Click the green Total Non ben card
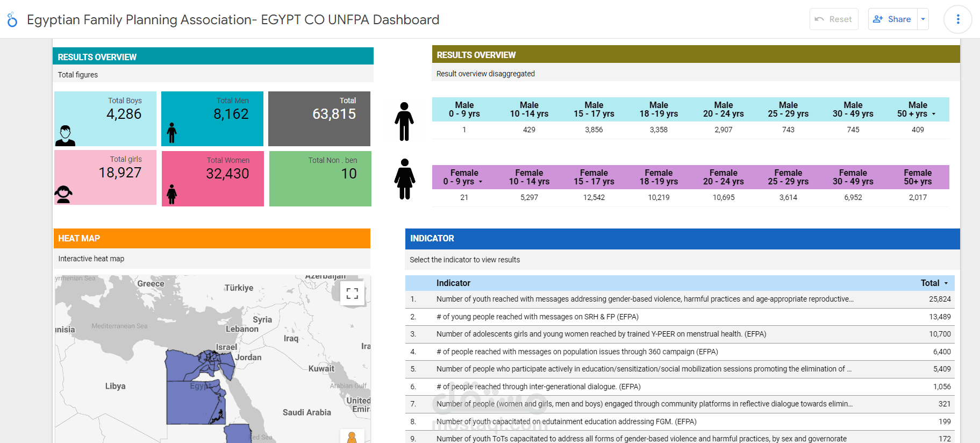 click(320, 178)
